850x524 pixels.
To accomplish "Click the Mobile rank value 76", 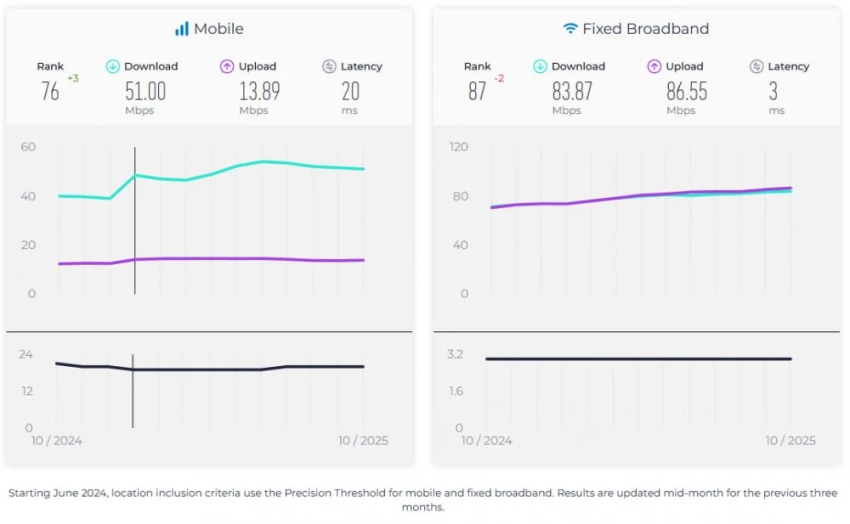I will 50,92.
